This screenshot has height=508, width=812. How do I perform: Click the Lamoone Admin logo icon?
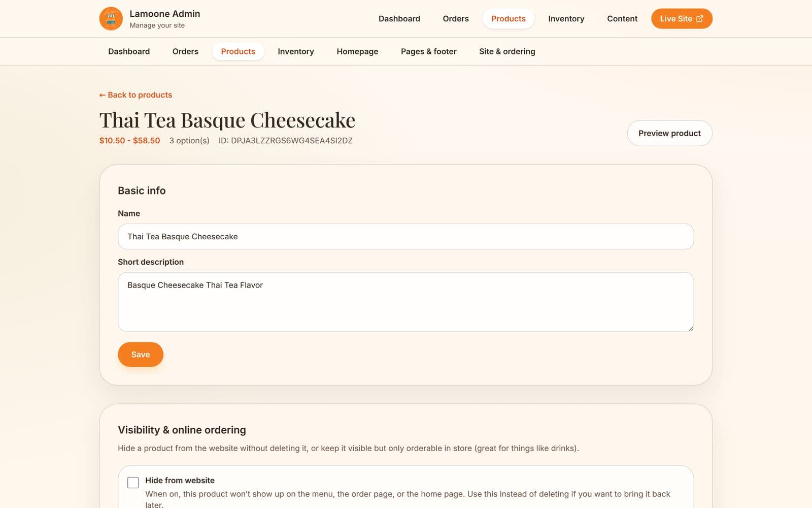111,19
